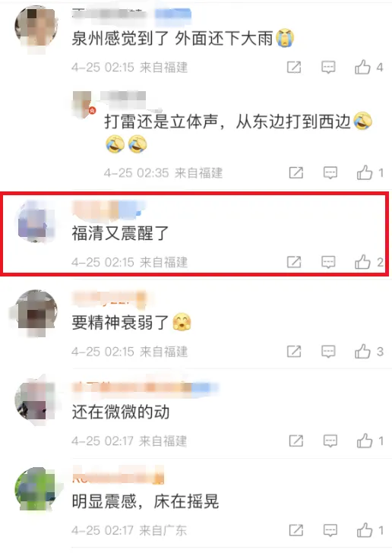This screenshot has height=556, width=392.
Task: Open avatar of 明显震感 commenter
Action: coord(36,488)
